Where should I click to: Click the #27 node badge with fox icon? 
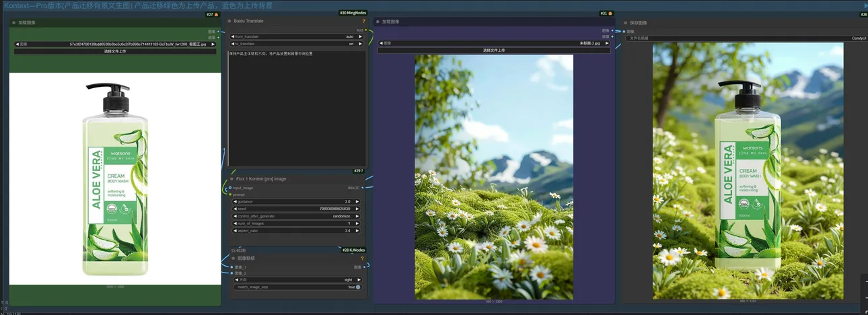coord(213,14)
